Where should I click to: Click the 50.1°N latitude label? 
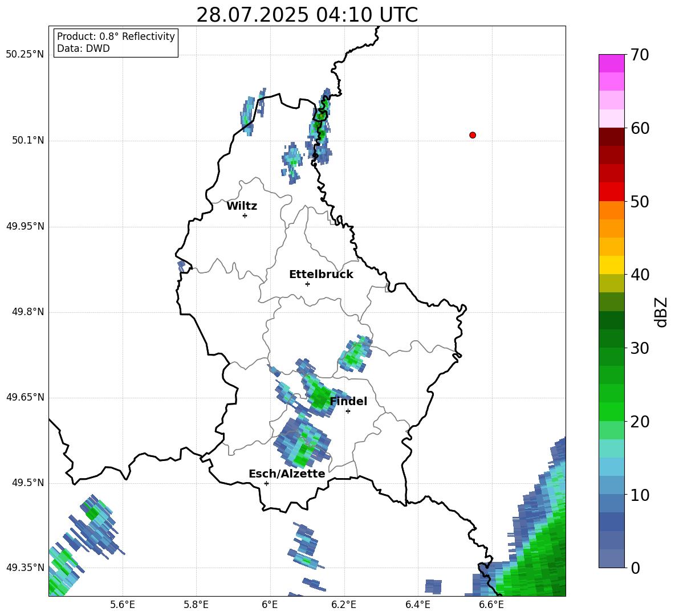tap(29, 141)
